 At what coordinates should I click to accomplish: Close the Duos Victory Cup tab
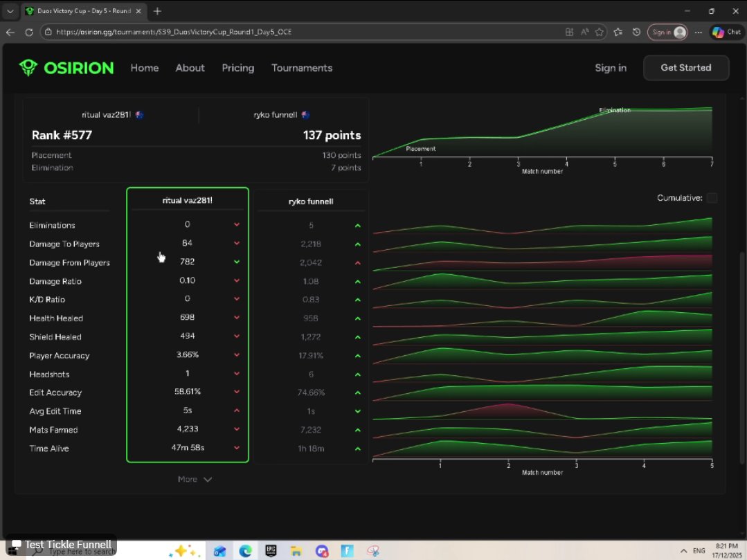pos(138,10)
